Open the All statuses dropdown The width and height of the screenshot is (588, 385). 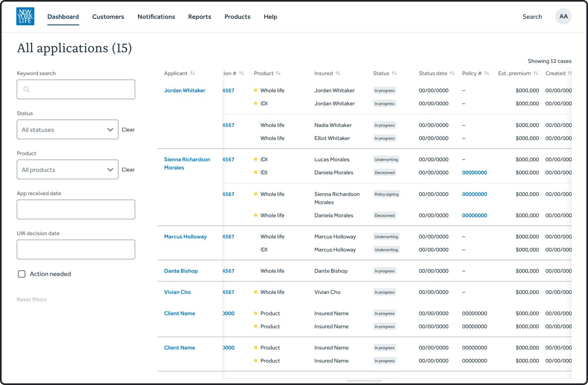click(67, 129)
